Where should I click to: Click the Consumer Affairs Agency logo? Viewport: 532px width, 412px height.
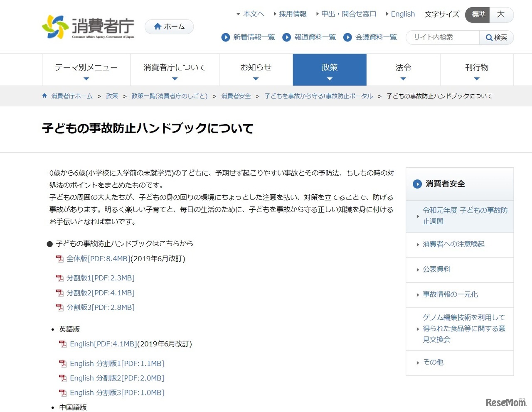[88, 27]
